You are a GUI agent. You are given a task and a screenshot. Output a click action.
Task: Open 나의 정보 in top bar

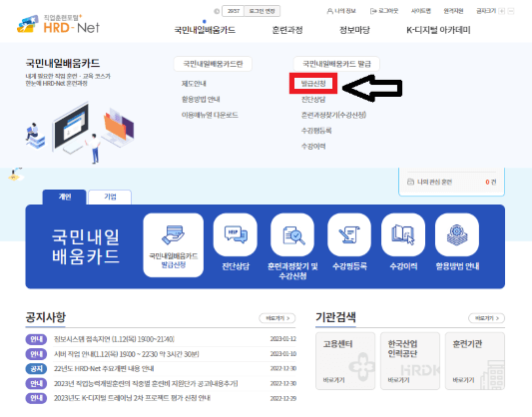(341, 11)
